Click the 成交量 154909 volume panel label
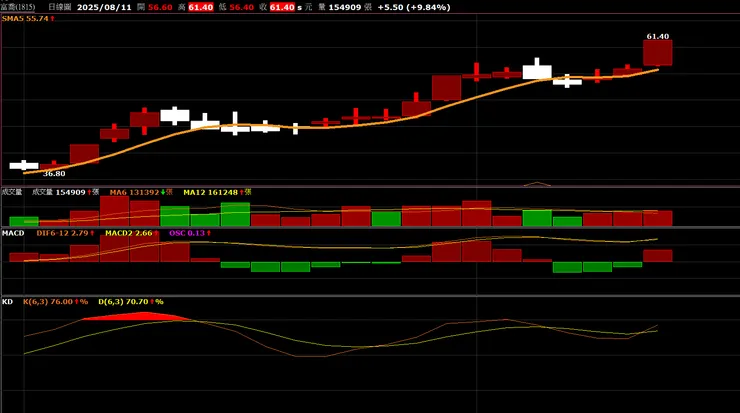The height and width of the screenshot is (413, 740). pos(66,192)
